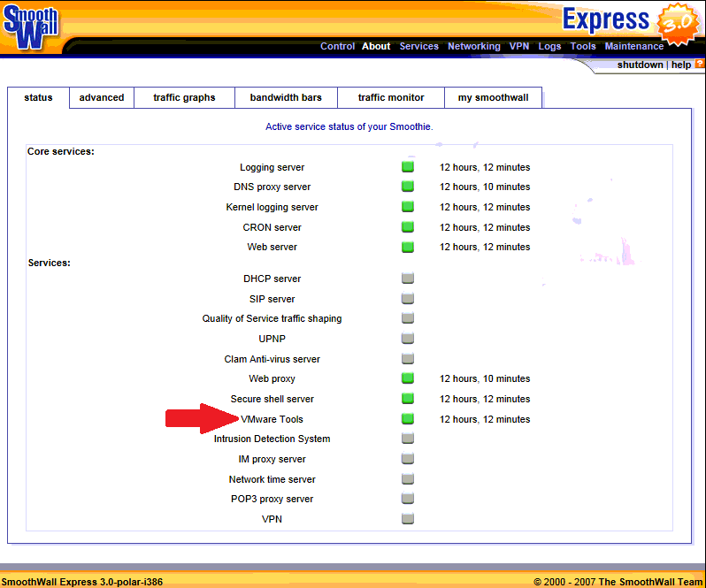Click UPNP gray status indicator
This screenshot has height=588, width=706.
[408, 338]
